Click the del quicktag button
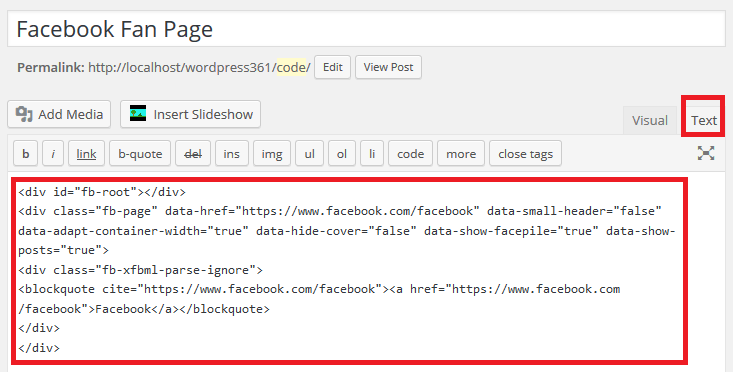 193,154
